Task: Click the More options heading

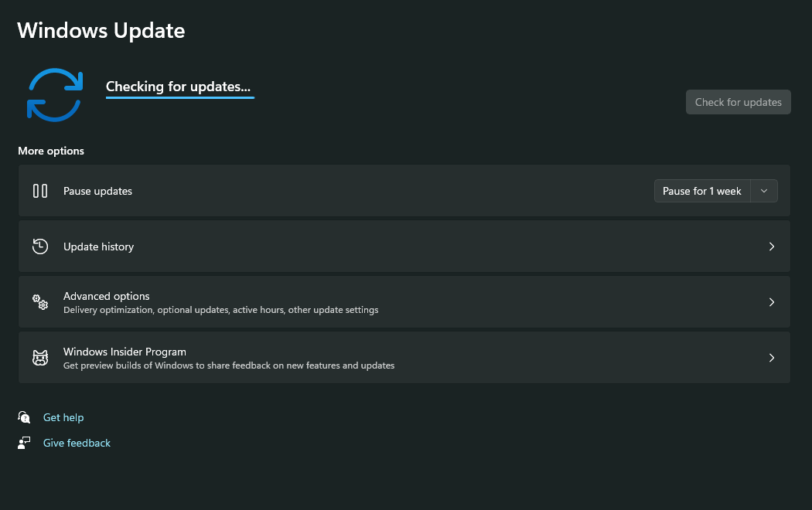Action: [51, 151]
